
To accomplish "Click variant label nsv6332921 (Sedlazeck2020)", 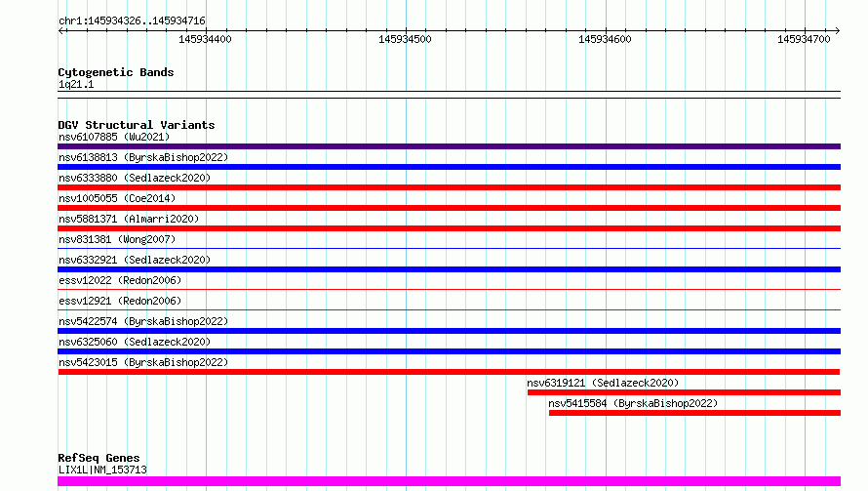I will (x=135, y=260).
